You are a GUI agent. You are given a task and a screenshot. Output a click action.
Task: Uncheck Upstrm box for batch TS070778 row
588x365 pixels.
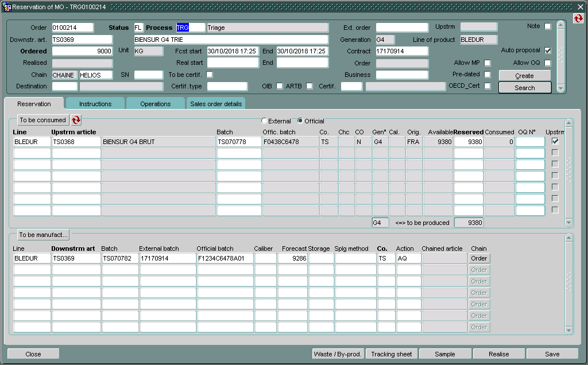tap(555, 141)
